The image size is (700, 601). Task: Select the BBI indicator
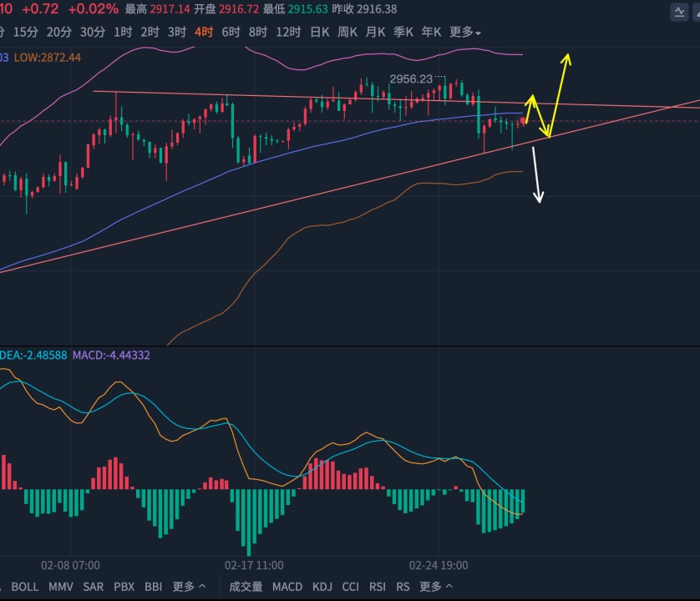pos(153,586)
